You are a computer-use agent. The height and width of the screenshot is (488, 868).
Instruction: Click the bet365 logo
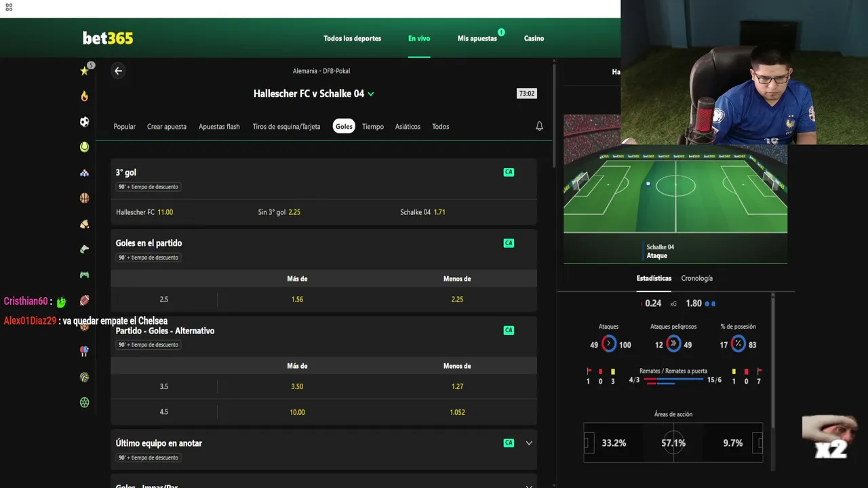pyautogui.click(x=108, y=38)
